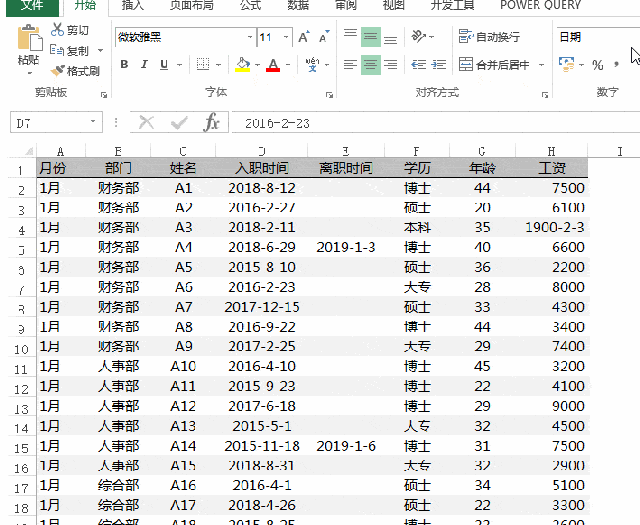This screenshot has width=640, height=525.
Task: Toggle Underline formatting
Action: tap(164, 64)
